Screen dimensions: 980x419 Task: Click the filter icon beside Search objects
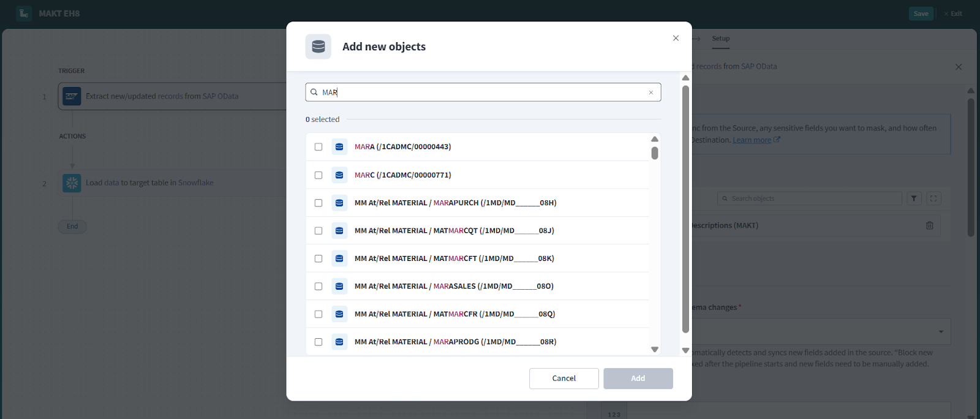pos(914,198)
